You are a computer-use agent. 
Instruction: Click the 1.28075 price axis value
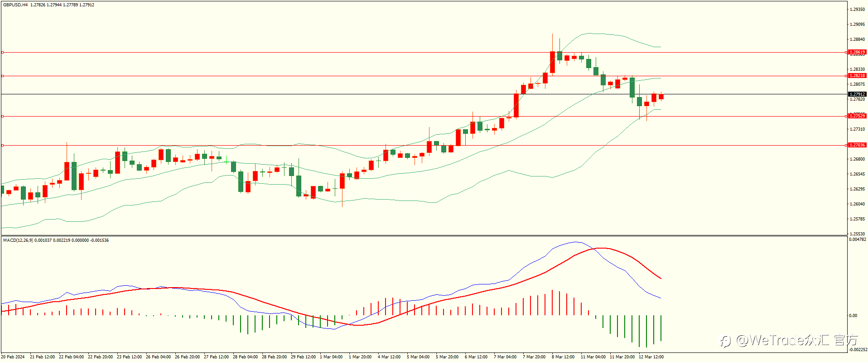pyautogui.click(x=857, y=84)
